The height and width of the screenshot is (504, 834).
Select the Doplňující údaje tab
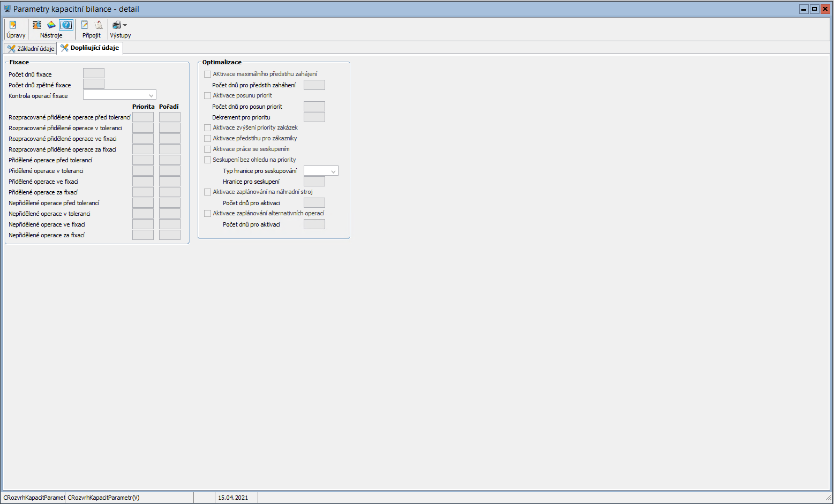(90, 48)
